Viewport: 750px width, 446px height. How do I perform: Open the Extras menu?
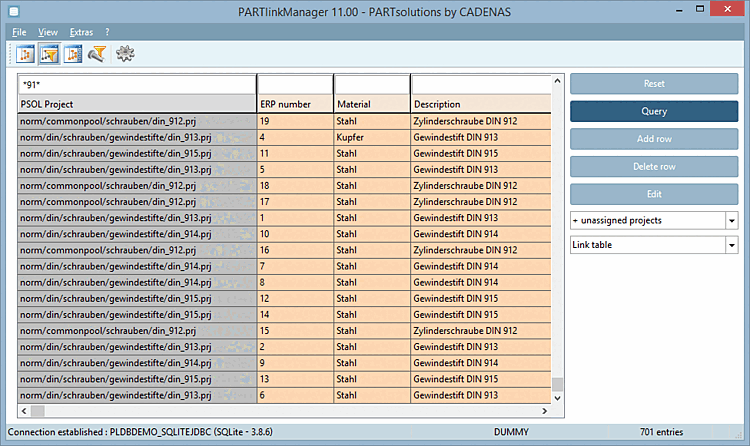coord(81,32)
